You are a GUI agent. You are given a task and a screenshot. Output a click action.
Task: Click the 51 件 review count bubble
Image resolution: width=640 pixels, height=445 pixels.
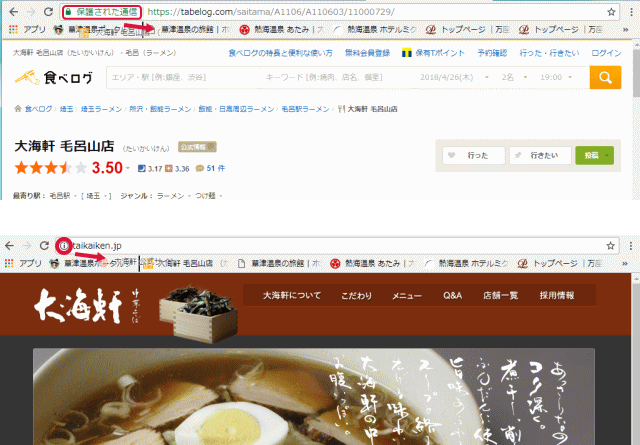[x=210, y=168]
